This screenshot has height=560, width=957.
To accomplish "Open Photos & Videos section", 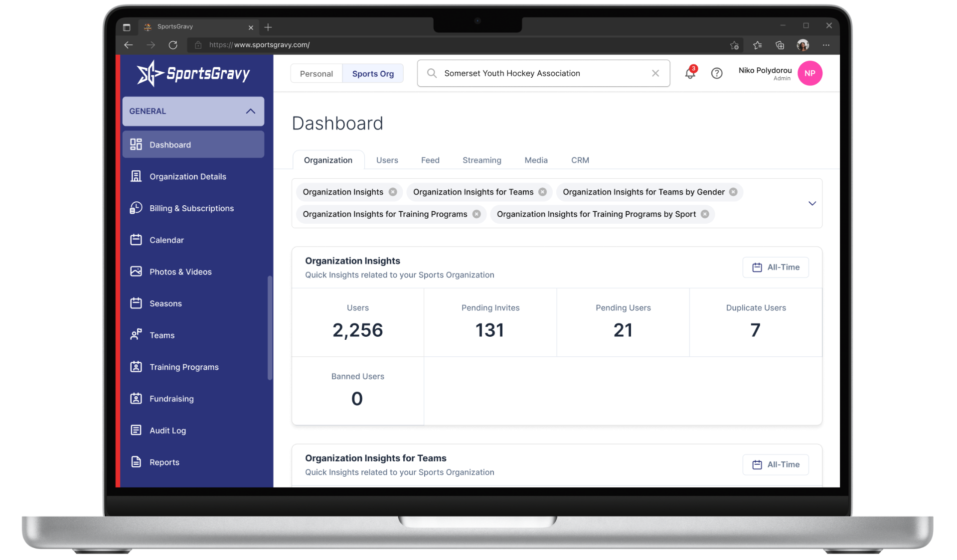I will (193, 272).
